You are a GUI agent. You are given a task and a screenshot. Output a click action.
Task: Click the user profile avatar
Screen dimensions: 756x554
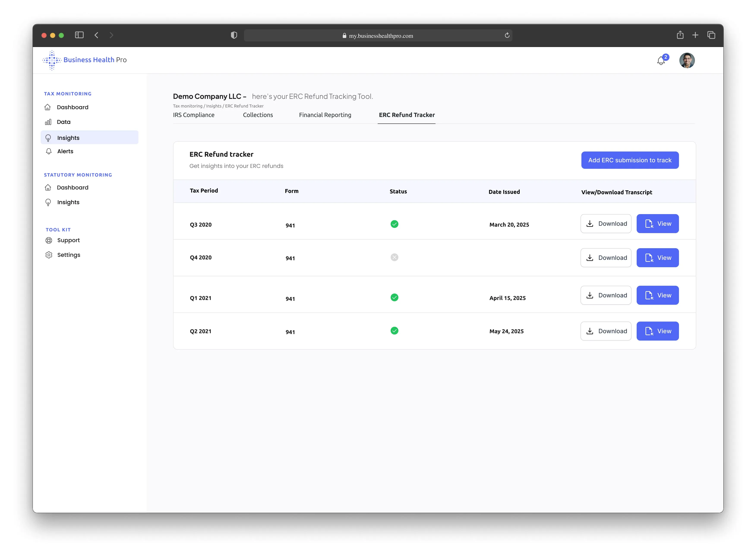coord(687,60)
